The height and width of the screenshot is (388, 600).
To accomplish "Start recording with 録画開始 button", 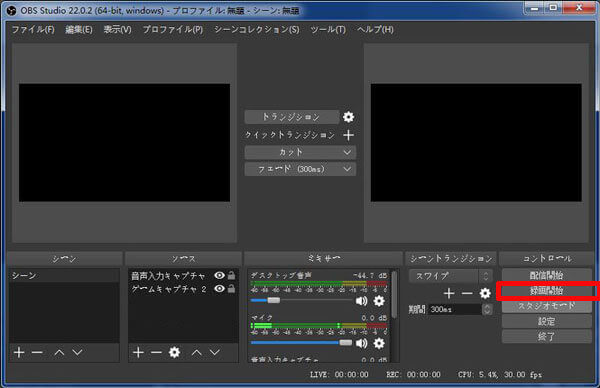I will click(546, 291).
